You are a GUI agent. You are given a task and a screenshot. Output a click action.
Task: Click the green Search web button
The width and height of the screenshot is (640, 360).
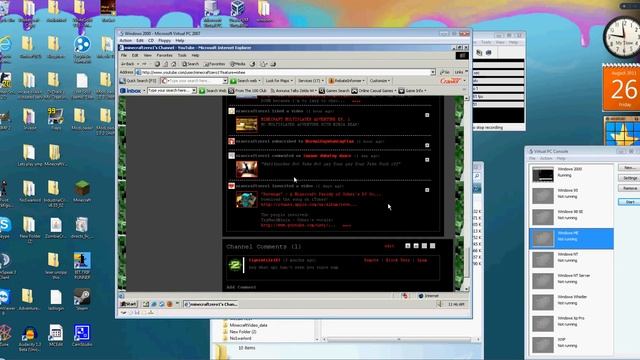click(245, 81)
